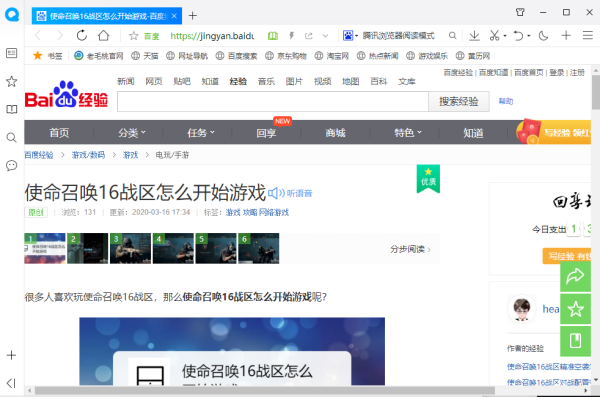Expand the address bar dropdown arrow
Viewport: 600px width, 397px height.
(325, 36)
